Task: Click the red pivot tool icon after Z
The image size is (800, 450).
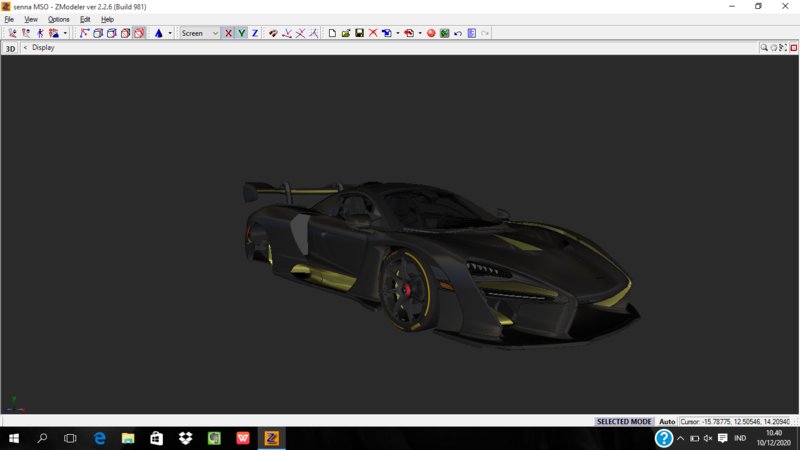Action: 273,33
